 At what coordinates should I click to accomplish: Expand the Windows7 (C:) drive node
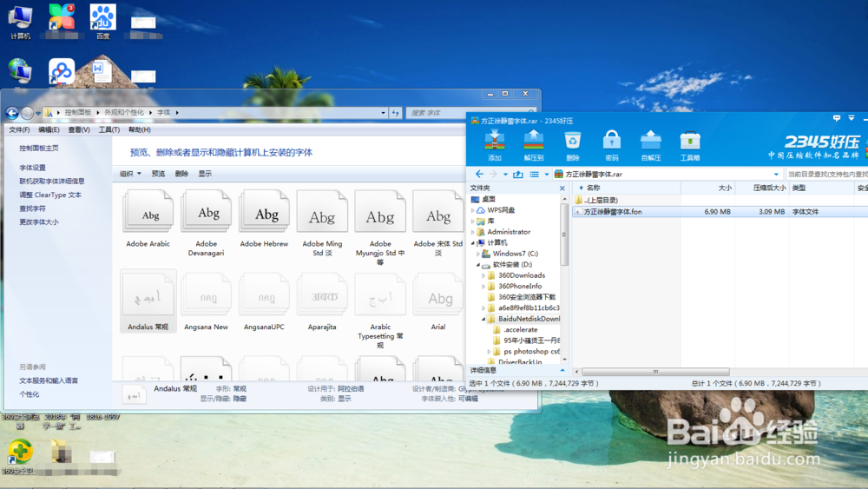477,254
